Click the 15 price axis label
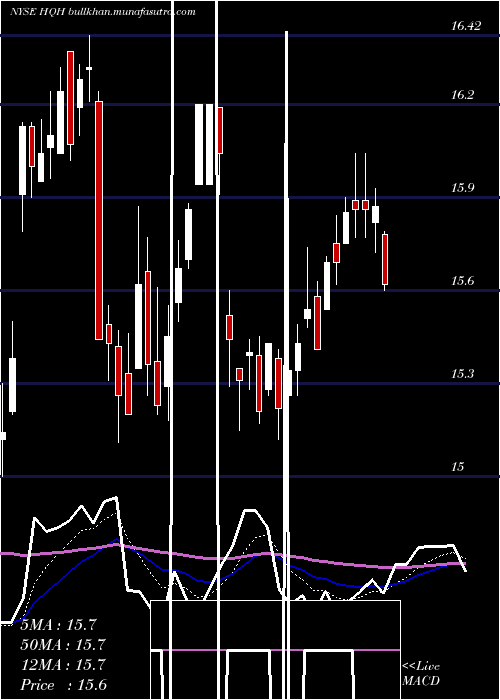 click(x=458, y=467)
